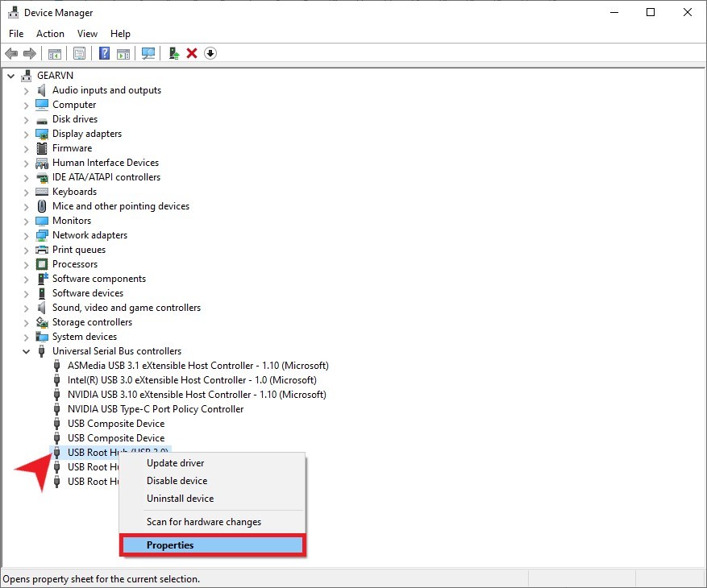Viewport: 707px width, 588px height.
Task: Expand Sound, video and game controllers
Action: click(x=27, y=308)
